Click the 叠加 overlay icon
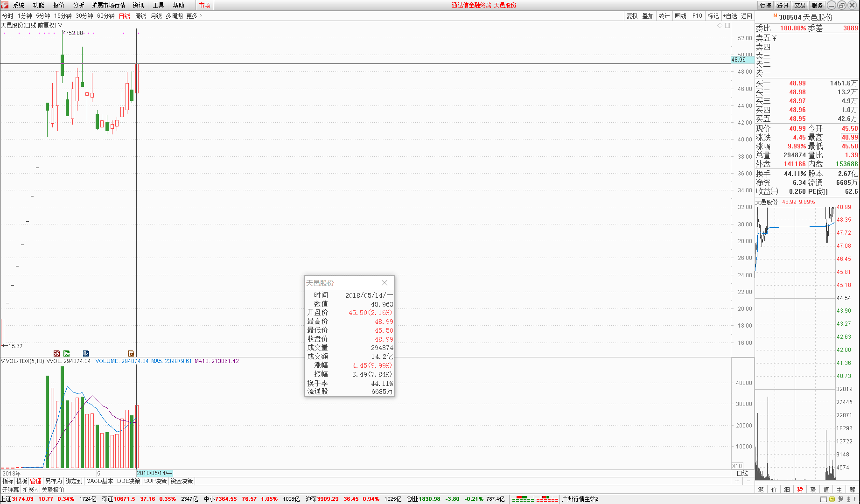 click(x=648, y=15)
